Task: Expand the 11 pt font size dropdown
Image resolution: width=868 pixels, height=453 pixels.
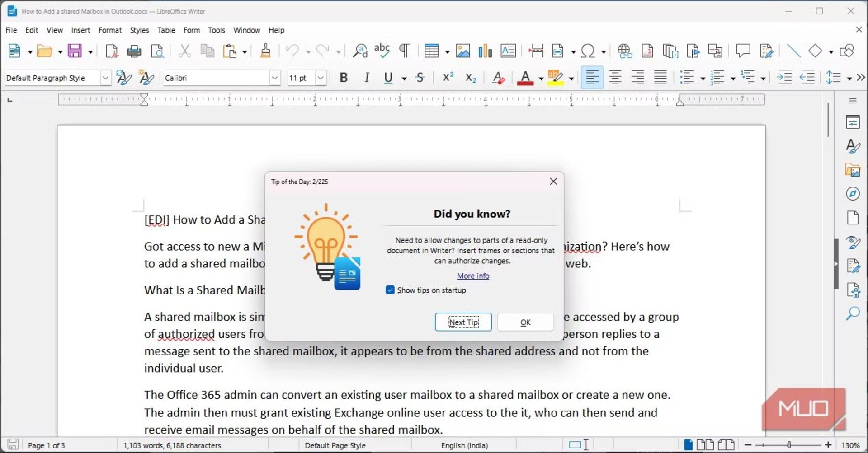Action: (x=321, y=78)
